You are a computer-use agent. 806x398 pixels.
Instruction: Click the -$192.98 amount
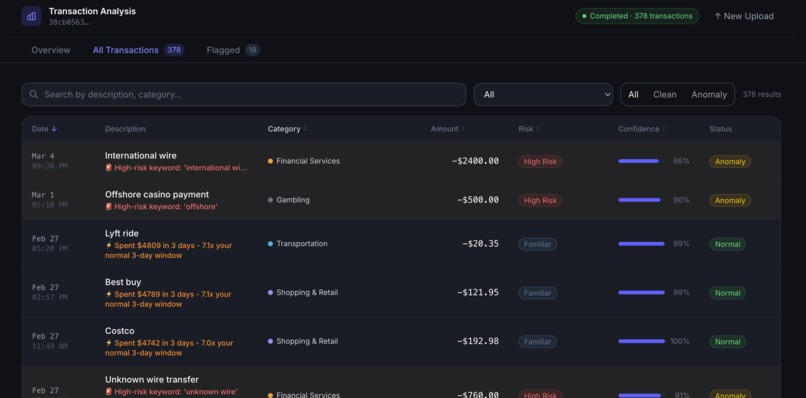(x=478, y=341)
